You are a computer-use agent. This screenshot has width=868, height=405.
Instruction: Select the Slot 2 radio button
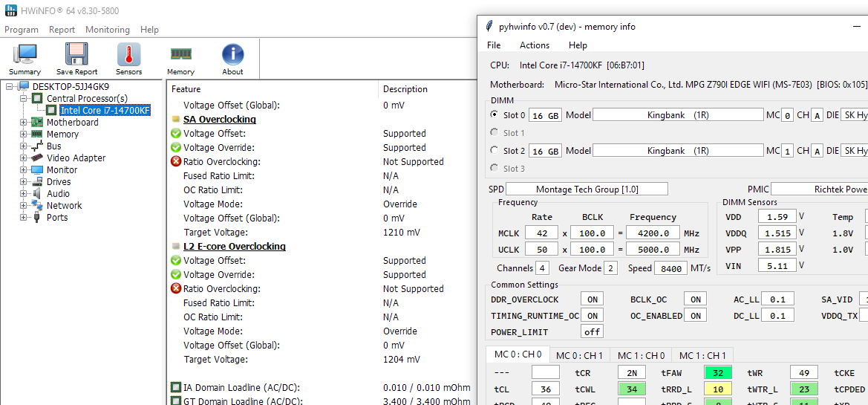click(495, 151)
